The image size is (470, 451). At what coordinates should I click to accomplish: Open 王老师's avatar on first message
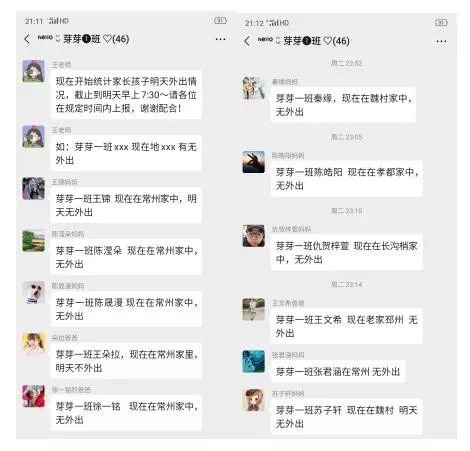pyautogui.click(x=34, y=71)
